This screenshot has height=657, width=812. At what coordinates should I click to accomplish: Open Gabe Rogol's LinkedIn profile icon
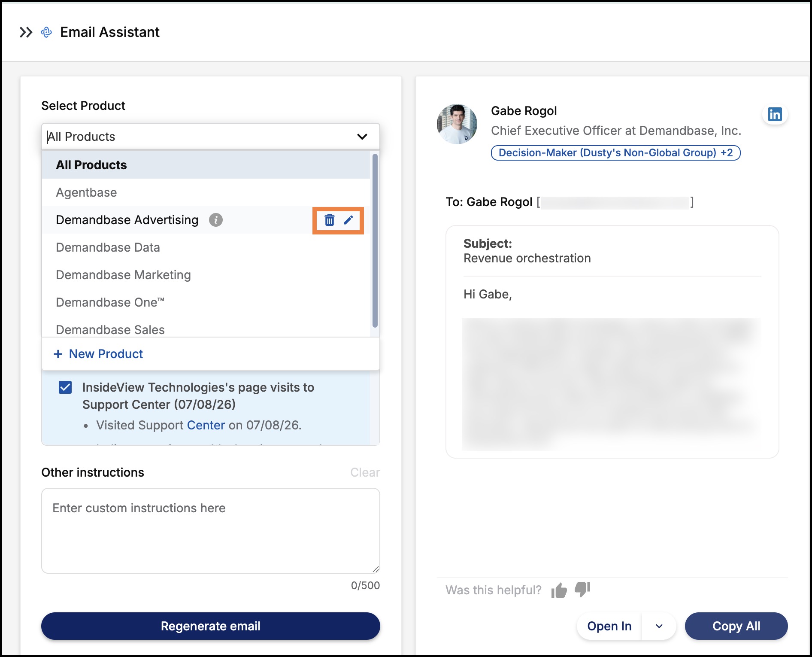click(775, 114)
